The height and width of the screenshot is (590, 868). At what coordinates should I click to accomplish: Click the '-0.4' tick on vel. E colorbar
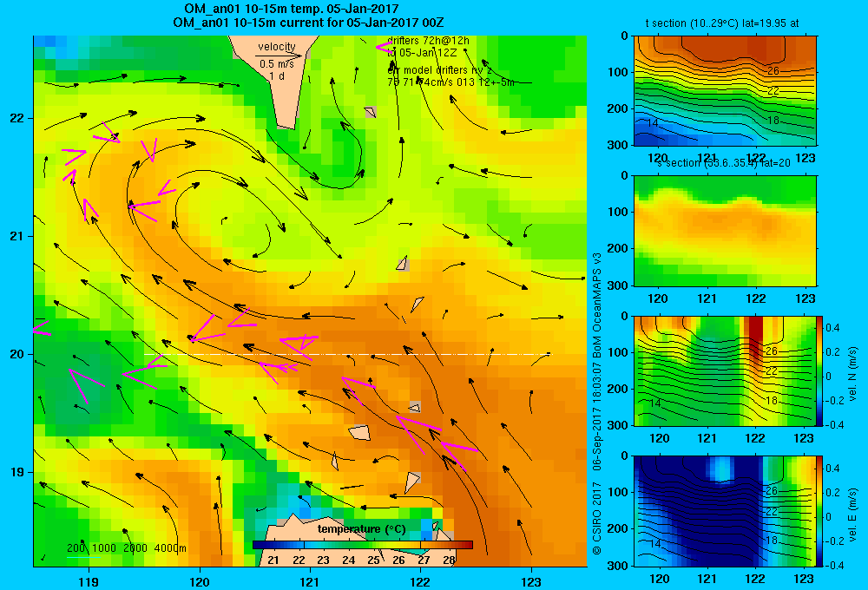coord(834,565)
